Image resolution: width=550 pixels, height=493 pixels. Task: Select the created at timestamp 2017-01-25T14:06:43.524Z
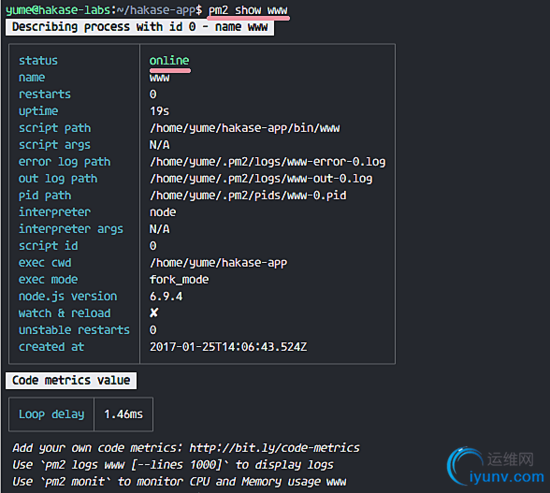(228, 347)
